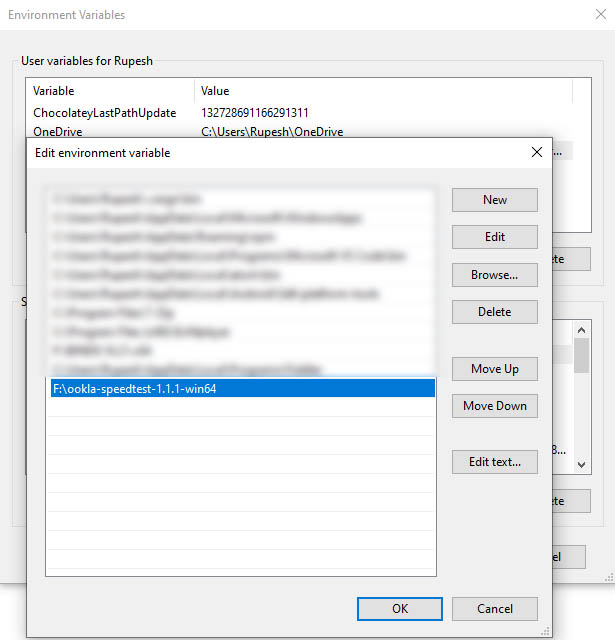Sort by the Value column header
Screen dimensions: 615x640
click(x=380, y=91)
